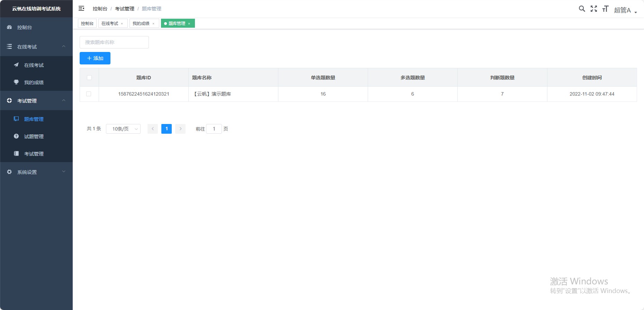Click the notebook icon beside 考试管理 submenu

click(16, 153)
